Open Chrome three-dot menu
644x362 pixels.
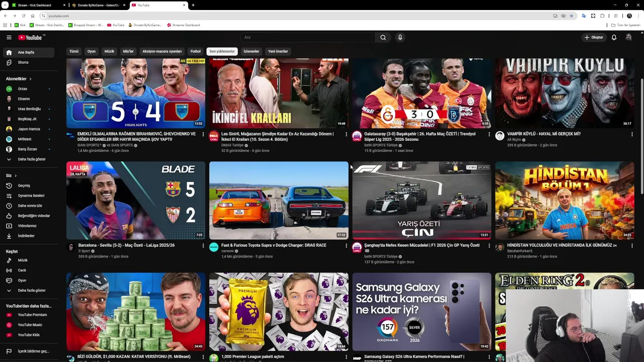pyautogui.click(x=638, y=16)
